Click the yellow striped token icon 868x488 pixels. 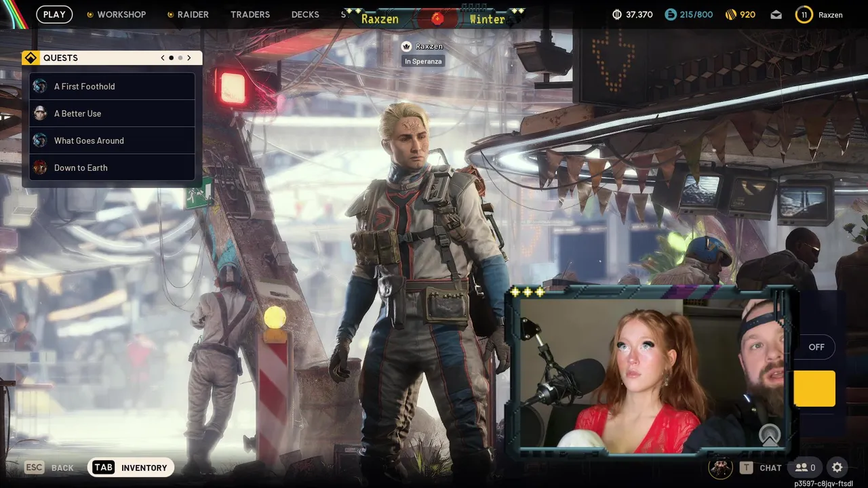pyautogui.click(x=730, y=14)
